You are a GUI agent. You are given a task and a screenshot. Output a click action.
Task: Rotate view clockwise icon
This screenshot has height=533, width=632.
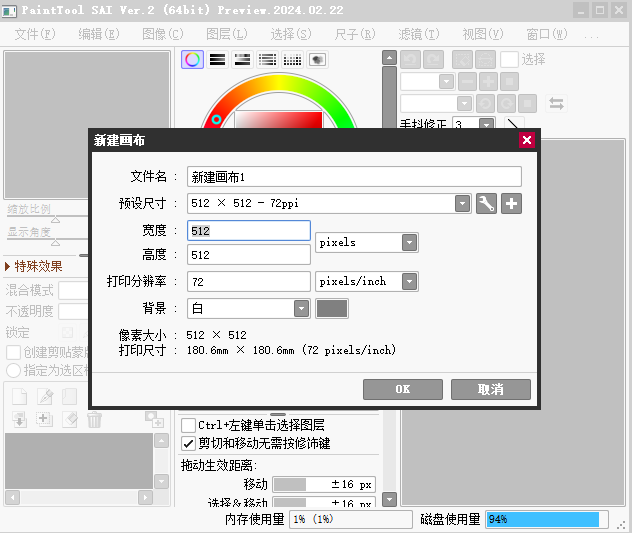506,104
